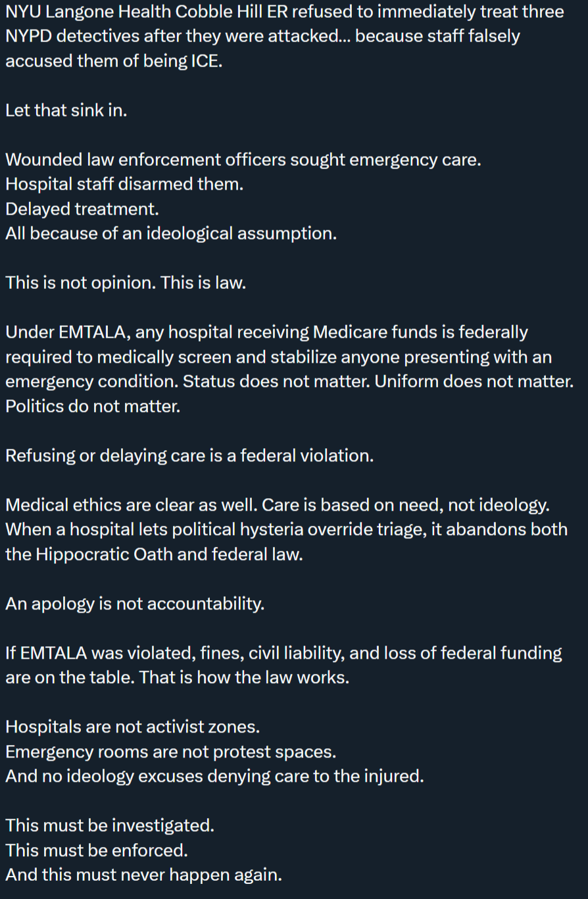Click "An apology is not accountability."

pos(135,604)
